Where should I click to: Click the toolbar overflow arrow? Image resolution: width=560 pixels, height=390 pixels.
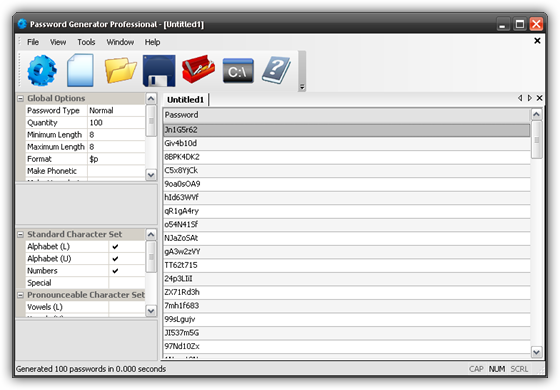click(302, 87)
